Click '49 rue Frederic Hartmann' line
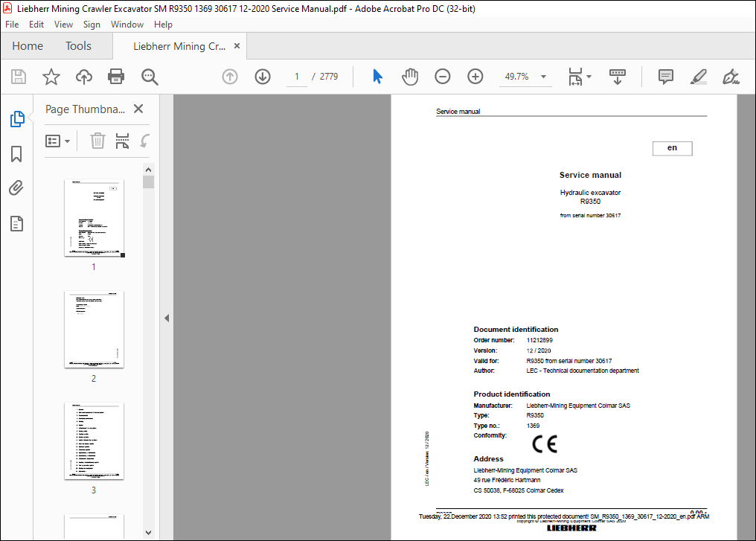Screen dimensions: 756x541 coord(507,480)
